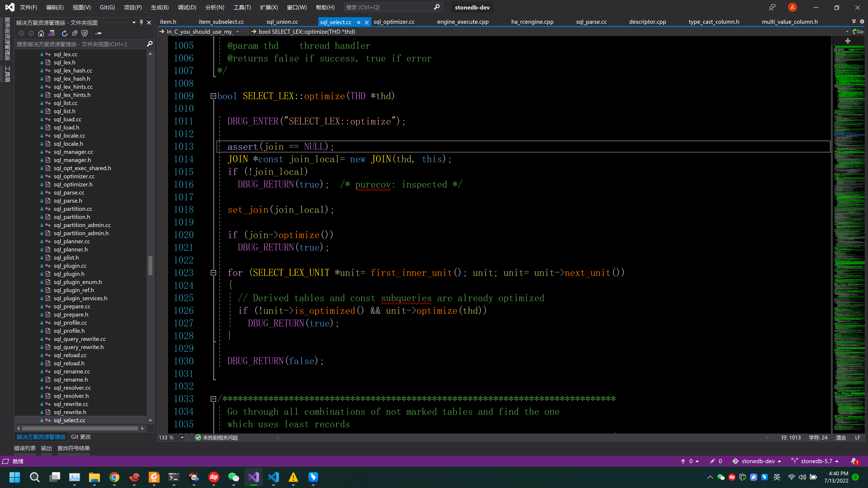The height and width of the screenshot is (488, 868).
Task: Collapse SELECT_LEX::optimize function at line 1009
Action: pyautogui.click(x=213, y=96)
